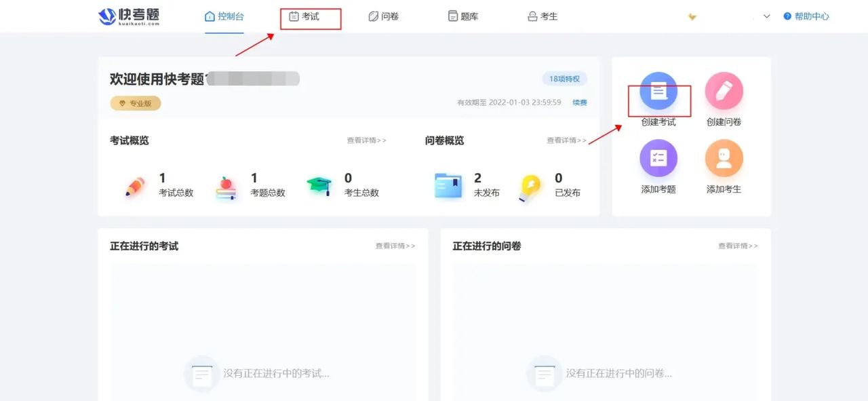The height and width of the screenshot is (401, 868).
Task: Open the 创建考试 icon to create an exam
Action: 658,92
